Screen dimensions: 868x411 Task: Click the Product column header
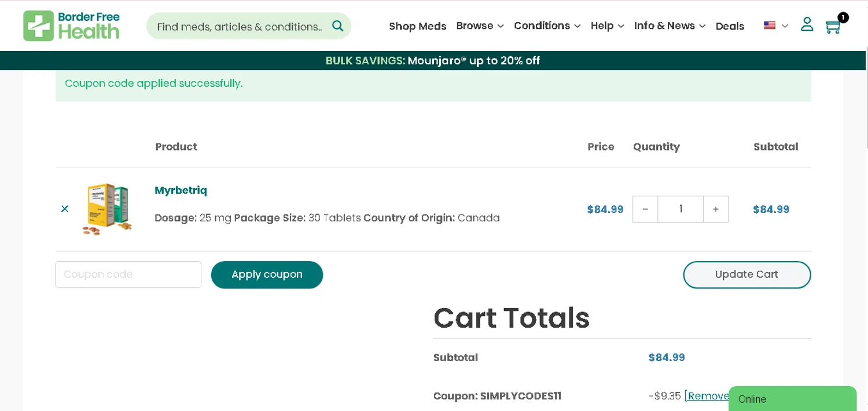(176, 147)
